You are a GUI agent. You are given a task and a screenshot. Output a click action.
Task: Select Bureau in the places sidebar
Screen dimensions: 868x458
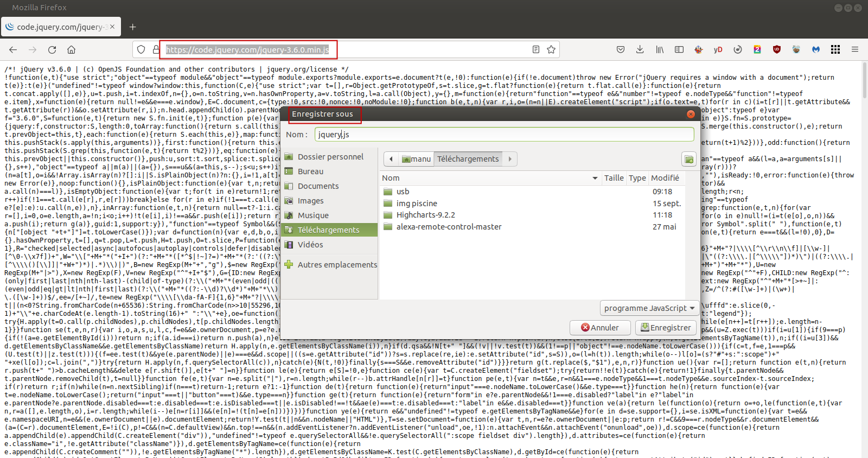pyautogui.click(x=330, y=171)
